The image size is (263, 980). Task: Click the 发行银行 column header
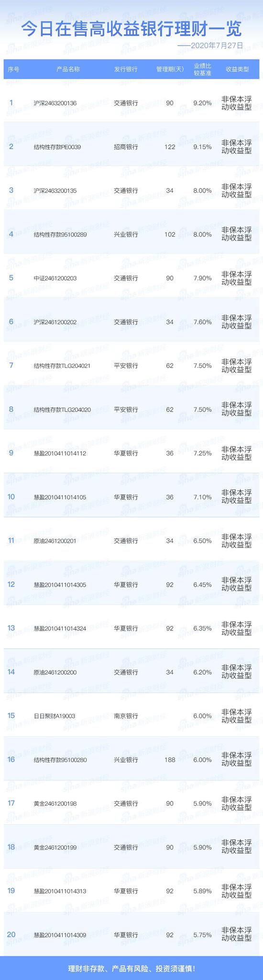[x=126, y=69]
